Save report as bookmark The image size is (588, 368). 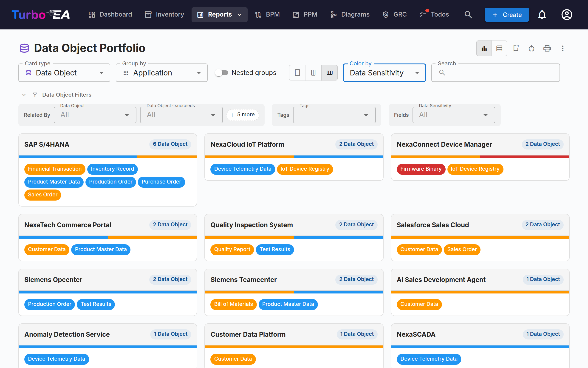516,49
